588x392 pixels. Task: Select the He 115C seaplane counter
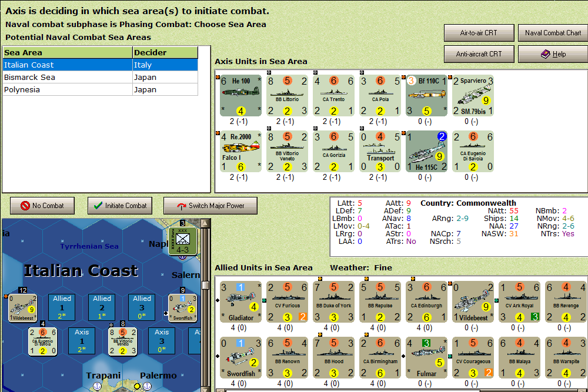click(427, 152)
